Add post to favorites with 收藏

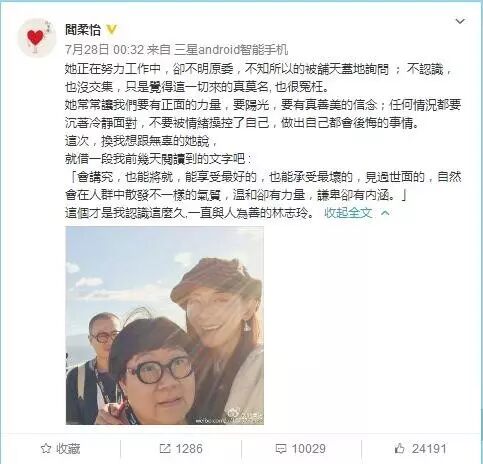(x=61, y=449)
